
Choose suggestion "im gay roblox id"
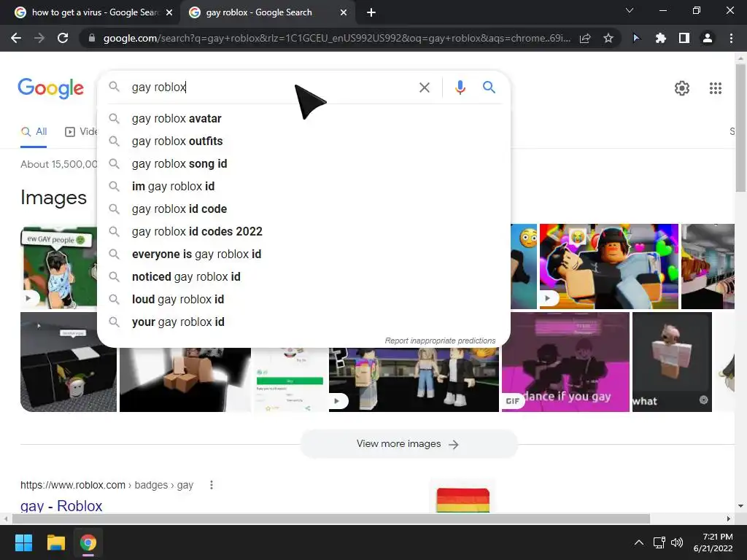[x=303, y=186]
